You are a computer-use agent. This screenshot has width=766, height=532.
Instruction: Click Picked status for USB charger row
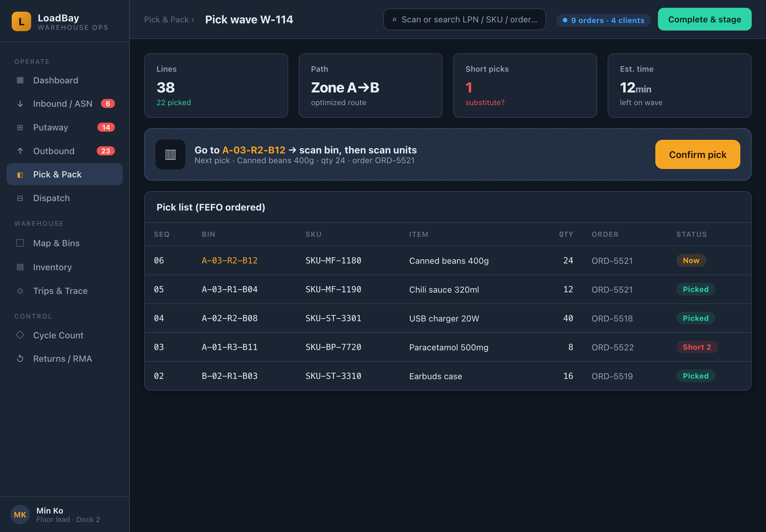[x=696, y=318]
